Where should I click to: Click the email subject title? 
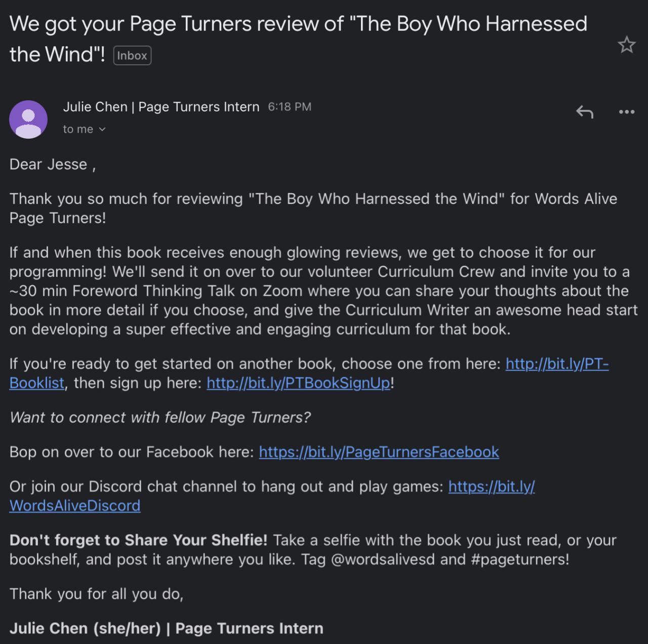pos(298,39)
